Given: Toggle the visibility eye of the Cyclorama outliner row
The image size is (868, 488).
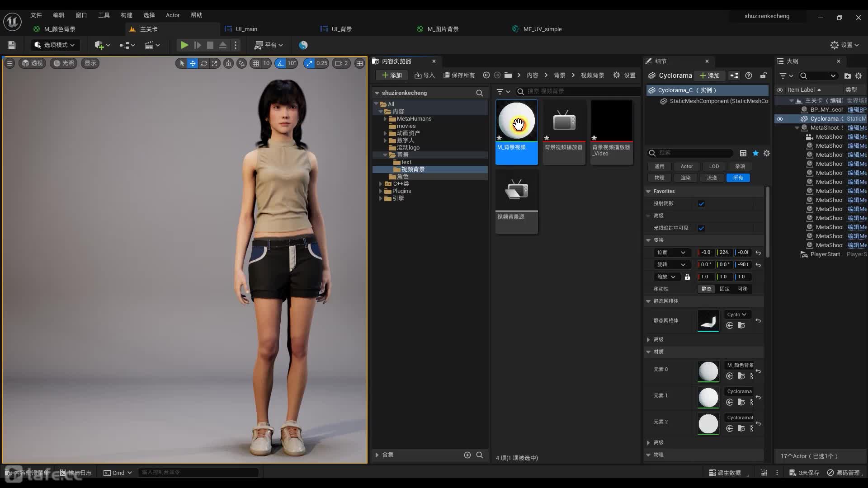Looking at the screenshot, I should pos(780,119).
